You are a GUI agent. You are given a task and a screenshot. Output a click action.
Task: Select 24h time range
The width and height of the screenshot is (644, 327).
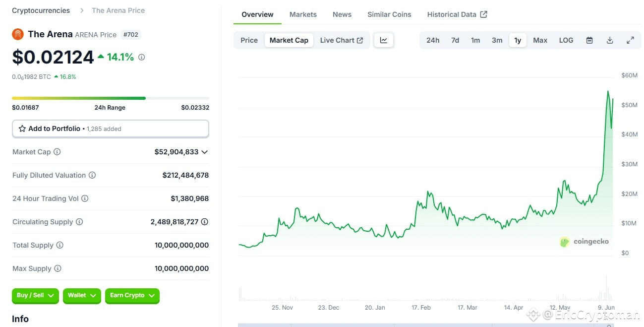point(433,40)
